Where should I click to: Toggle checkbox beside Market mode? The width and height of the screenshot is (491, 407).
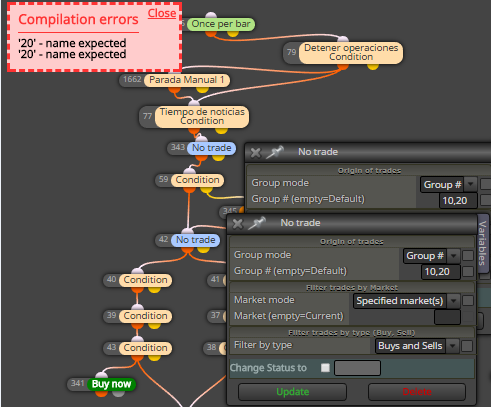point(468,301)
